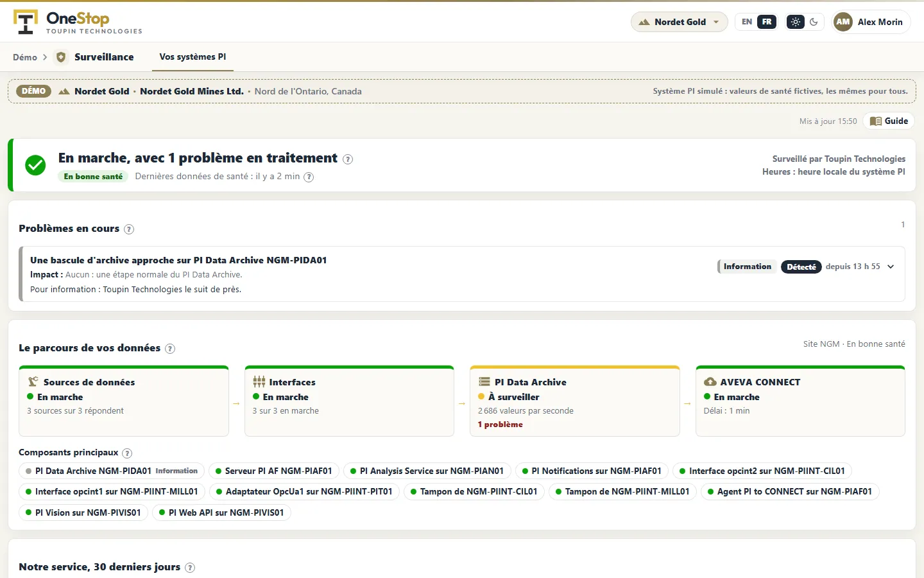Screen dimensions: 924x578
Task: Open PI Web API sur NGM-PIVIS01 chip
Action: 221,512
